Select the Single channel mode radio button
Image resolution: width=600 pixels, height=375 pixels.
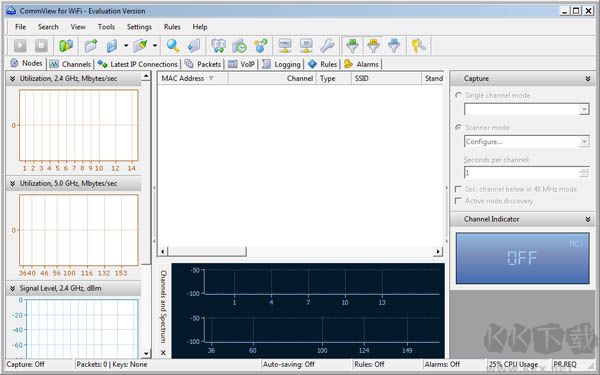coord(458,95)
